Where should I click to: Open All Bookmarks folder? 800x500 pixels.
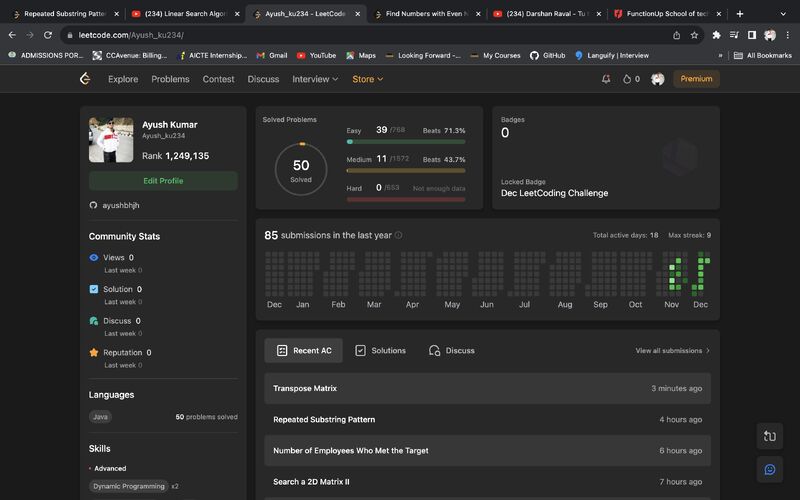click(x=763, y=55)
